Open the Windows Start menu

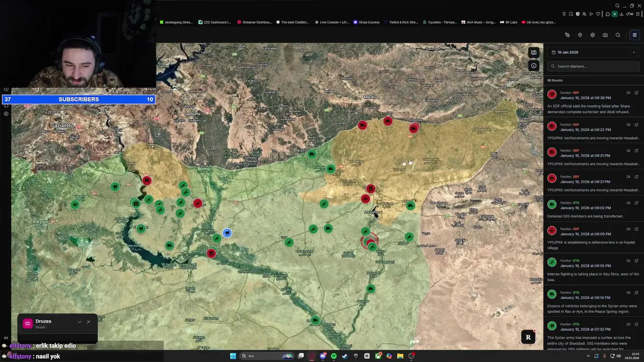point(233,356)
